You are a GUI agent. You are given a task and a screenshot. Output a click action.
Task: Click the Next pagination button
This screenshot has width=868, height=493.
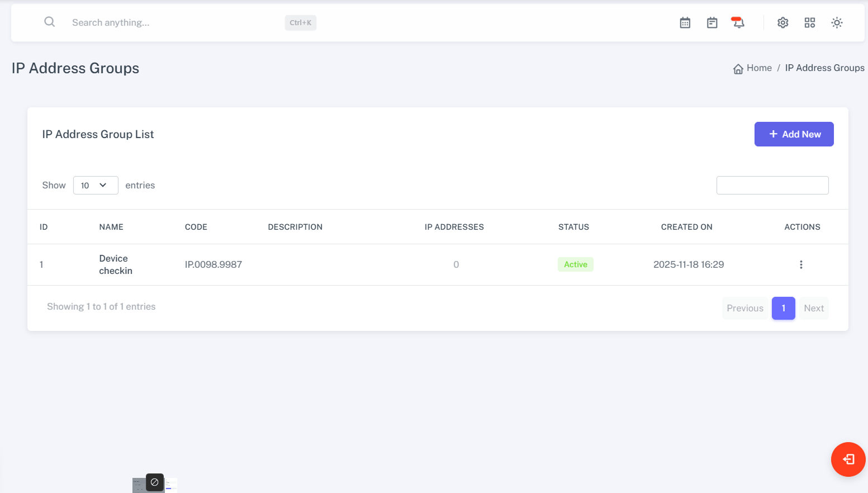813,309
